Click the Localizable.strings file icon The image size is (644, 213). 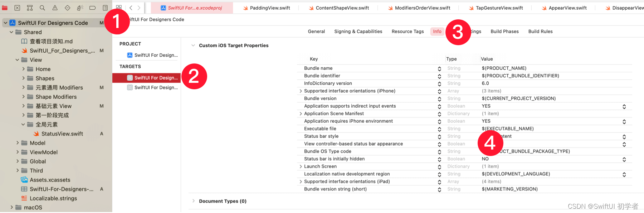24,198
